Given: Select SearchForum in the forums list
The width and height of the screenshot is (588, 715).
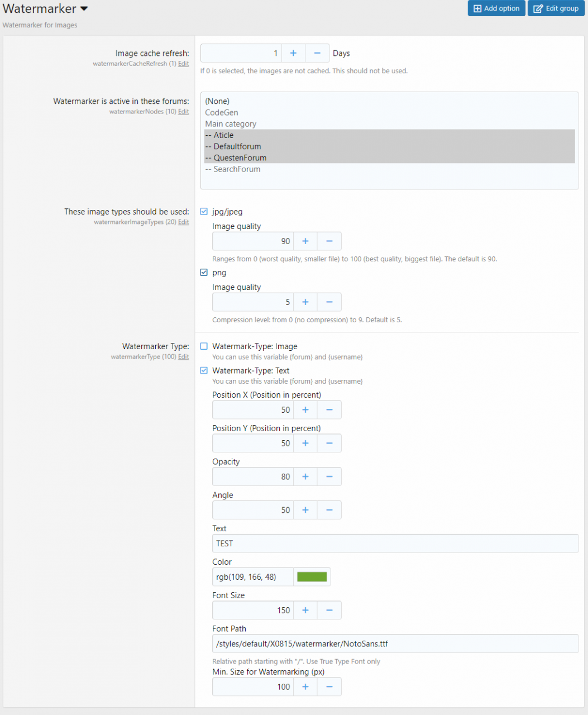Looking at the screenshot, I should click(x=237, y=169).
